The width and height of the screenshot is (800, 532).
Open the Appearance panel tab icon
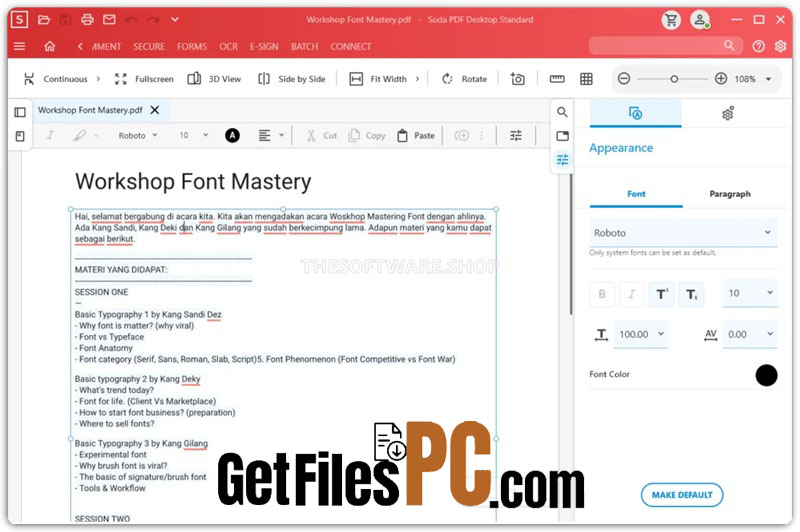click(x=635, y=113)
